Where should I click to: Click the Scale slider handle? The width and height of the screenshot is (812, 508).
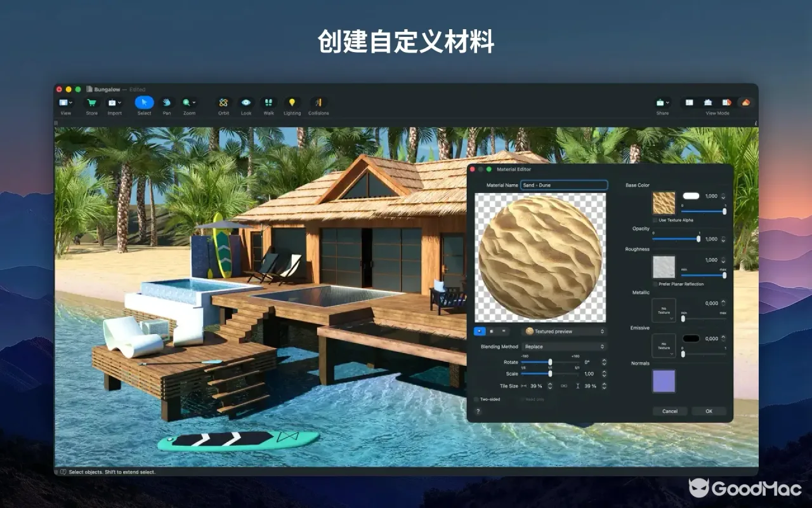coord(550,374)
